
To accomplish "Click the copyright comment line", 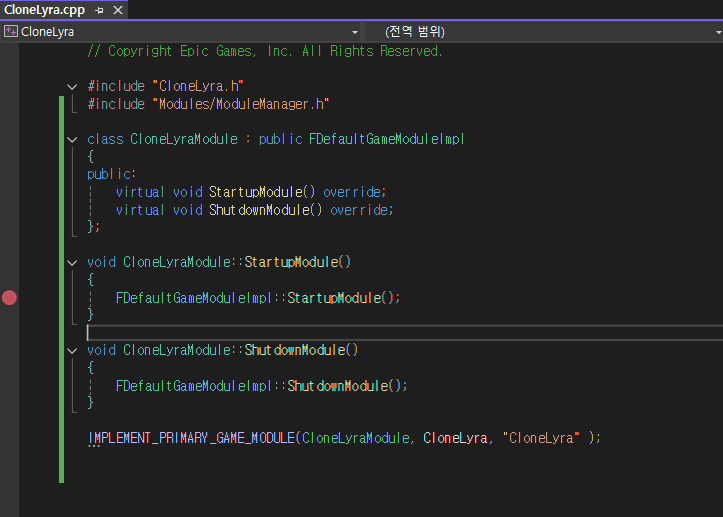I will [x=265, y=51].
